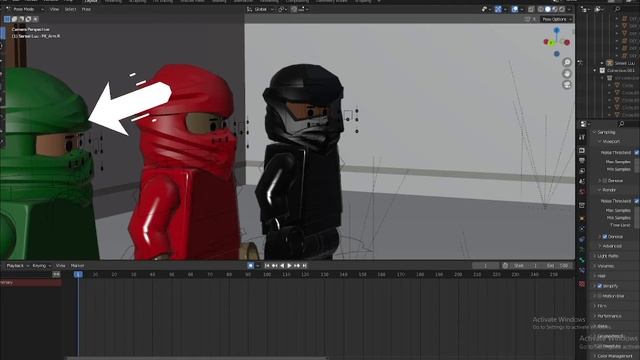Click the green Y axis on navigation gizmo
The image size is (640, 360).
pos(551,42)
